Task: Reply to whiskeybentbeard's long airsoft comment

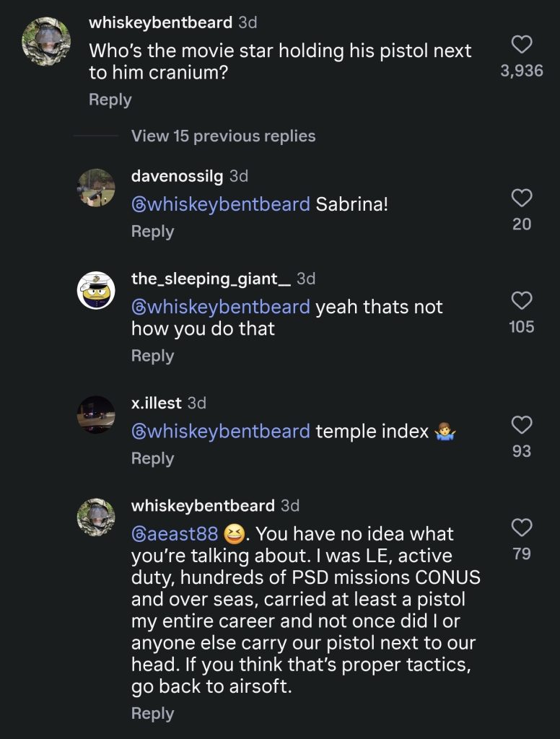Action: (152, 713)
